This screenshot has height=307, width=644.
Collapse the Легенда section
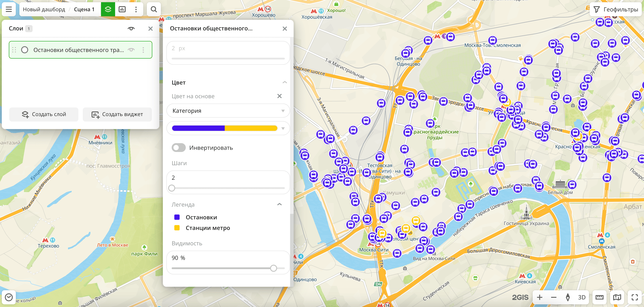tap(279, 204)
